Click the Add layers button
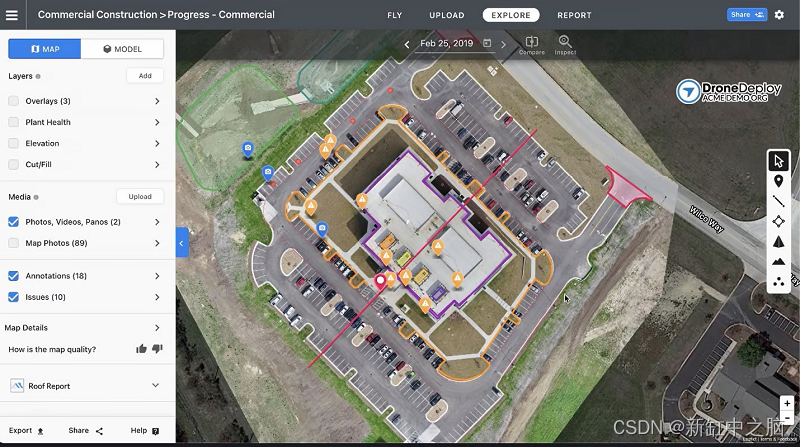Screen dimensions: 800x447 point(145,76)
